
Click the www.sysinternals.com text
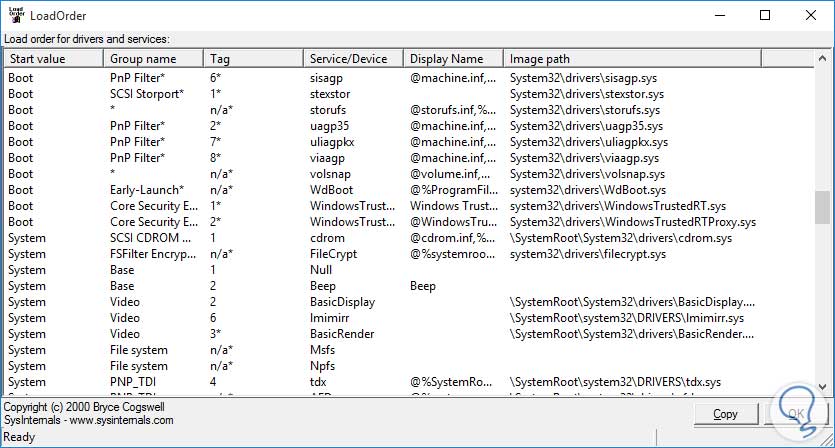pos(121,420)
